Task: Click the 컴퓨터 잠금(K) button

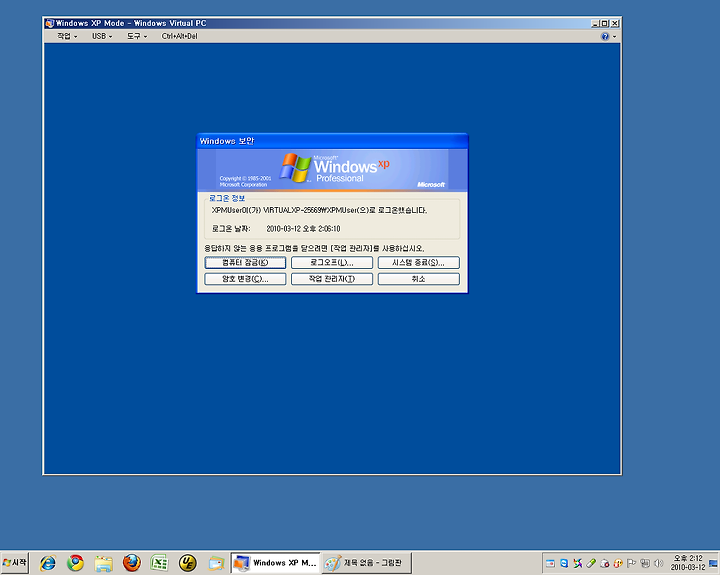Action: pyautogui.click(x=245, y=263)
